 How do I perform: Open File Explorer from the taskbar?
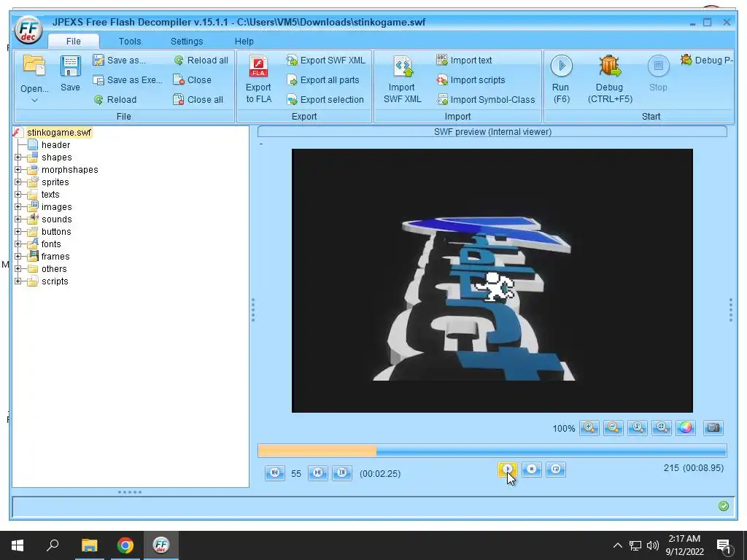point(89,545)
